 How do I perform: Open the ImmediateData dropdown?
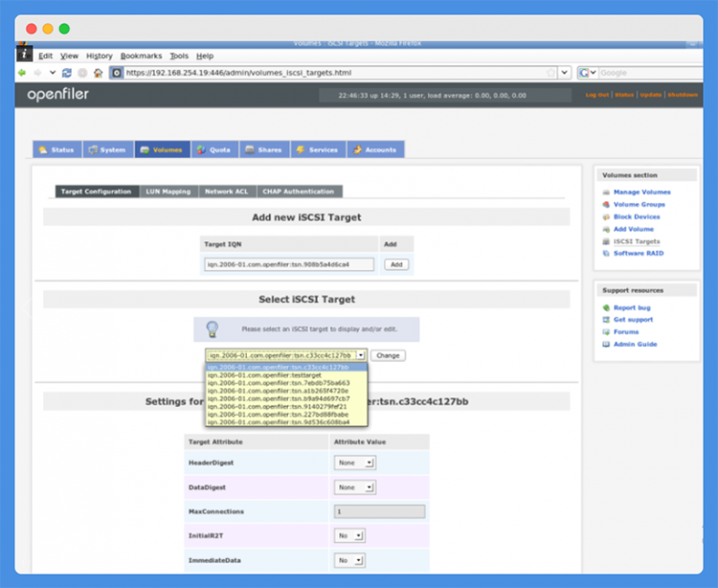tap(350, 561)
